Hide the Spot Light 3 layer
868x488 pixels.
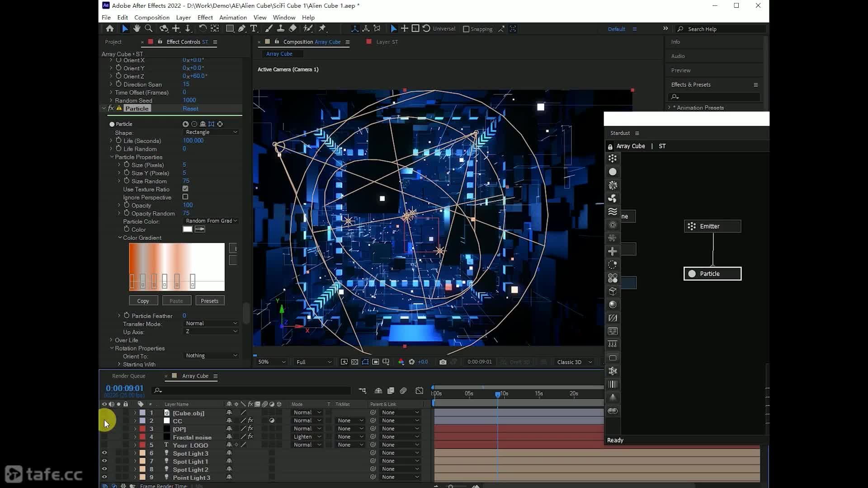tap(104, 453)
